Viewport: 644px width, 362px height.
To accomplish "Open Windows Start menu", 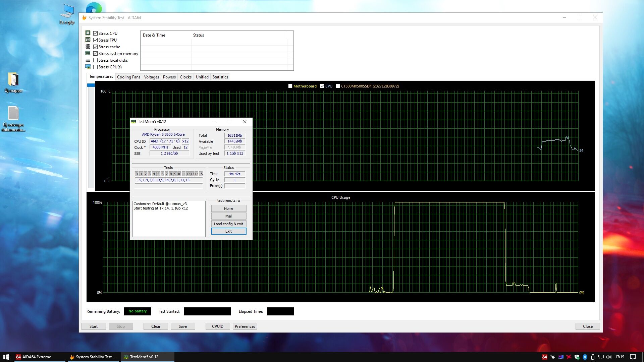I will click(x=6, y=357).
